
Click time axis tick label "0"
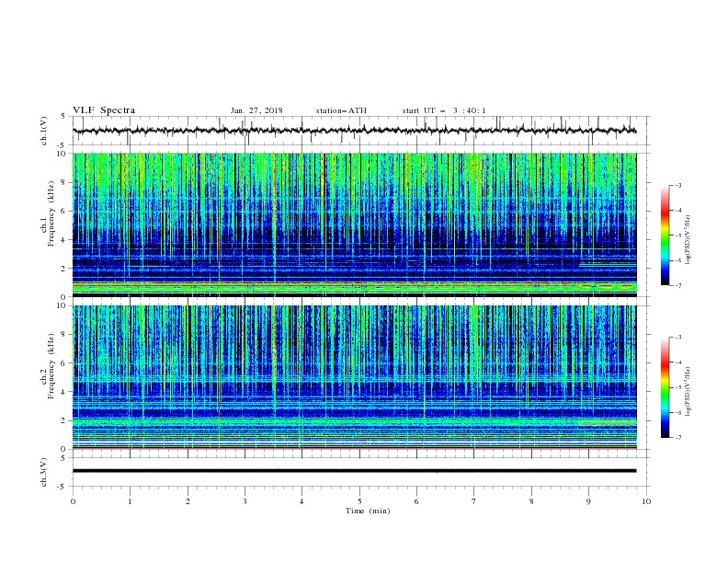73,501
